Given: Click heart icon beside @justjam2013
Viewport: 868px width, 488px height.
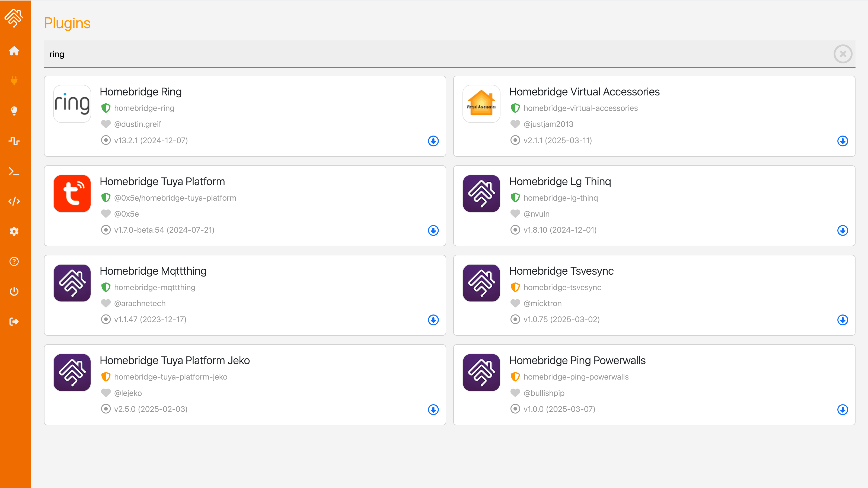Looking at the screenshot, I should [515, 124].
